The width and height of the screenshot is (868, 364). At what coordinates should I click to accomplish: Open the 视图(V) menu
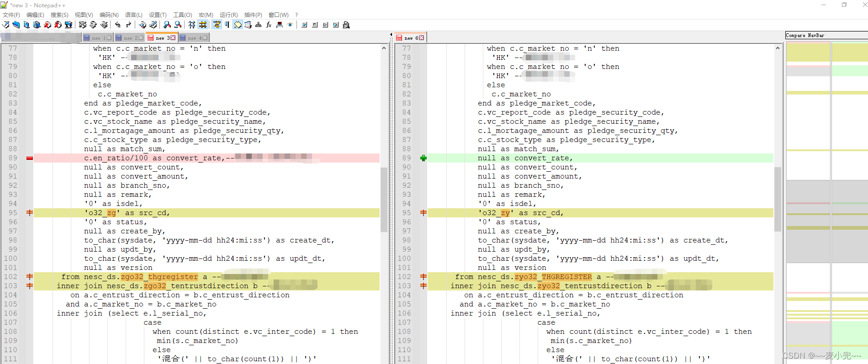tap(84, 15)
